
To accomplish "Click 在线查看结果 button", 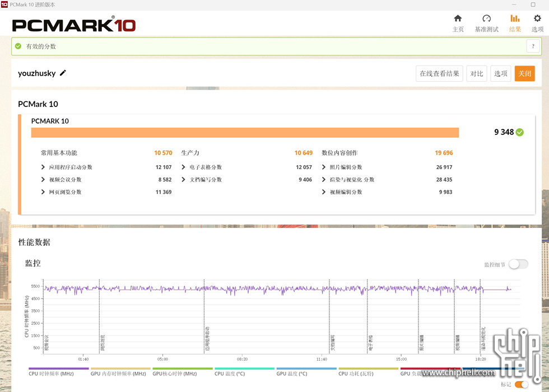I will pyautogui.click(x=439, y=73).
